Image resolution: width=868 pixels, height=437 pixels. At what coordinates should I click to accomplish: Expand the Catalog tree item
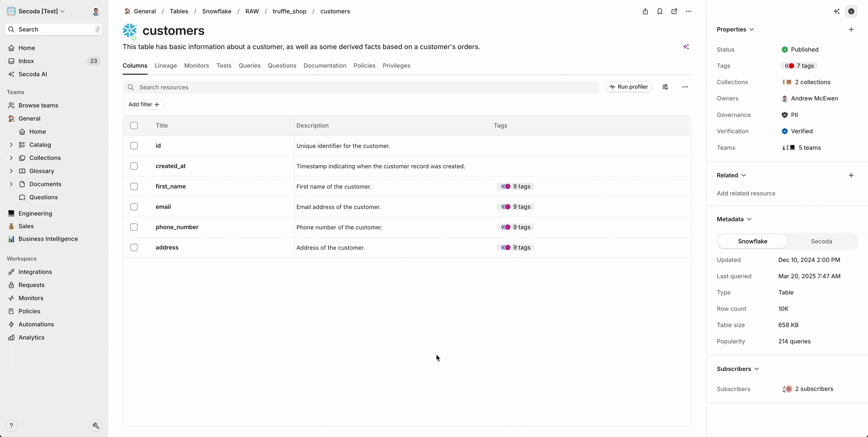11,145
